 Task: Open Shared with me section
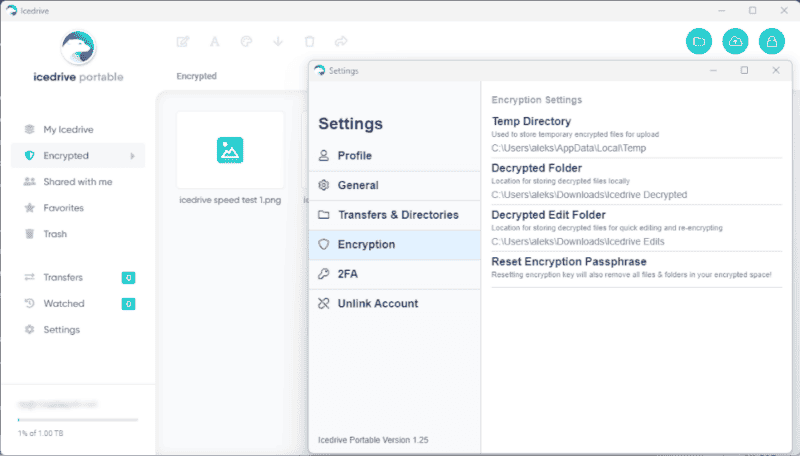(x=78, y=182)
